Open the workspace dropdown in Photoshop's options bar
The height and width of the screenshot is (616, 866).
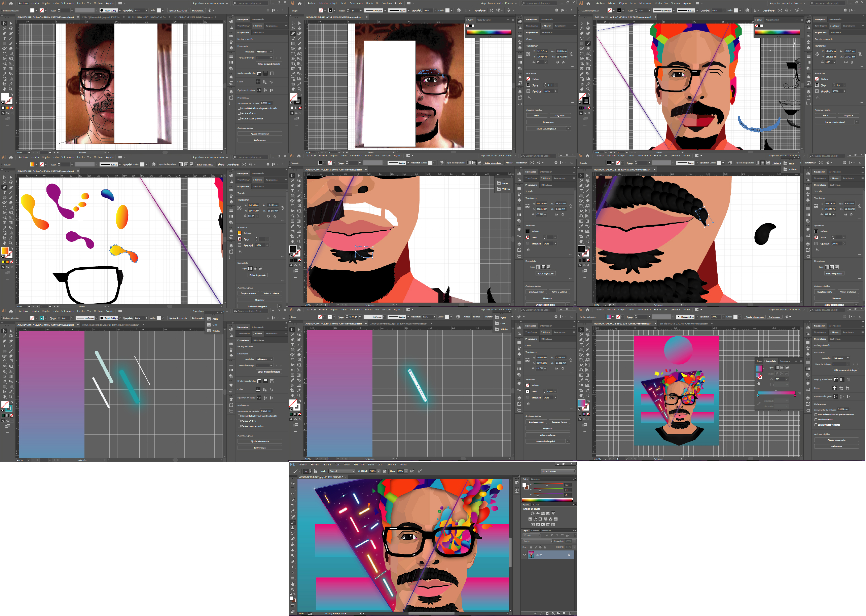(558, 471)
